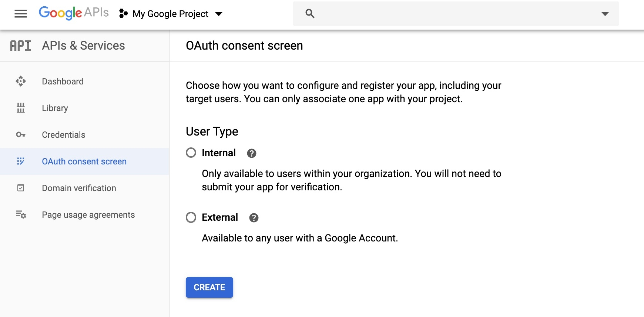Image resolution: width=644 pixels, height=317 pixels.
Task: Select the Internal user type radio button
Action: coord(191,153)
